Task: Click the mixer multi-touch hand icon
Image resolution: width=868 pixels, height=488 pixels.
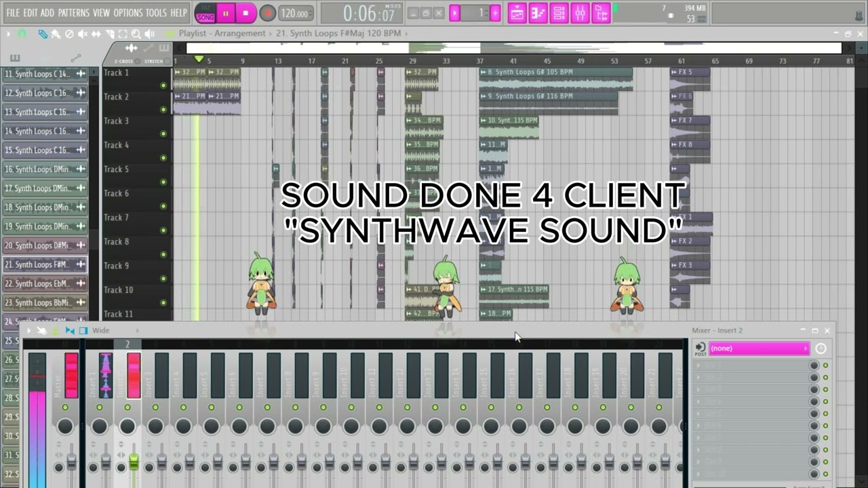Action: tap(41, 331)
